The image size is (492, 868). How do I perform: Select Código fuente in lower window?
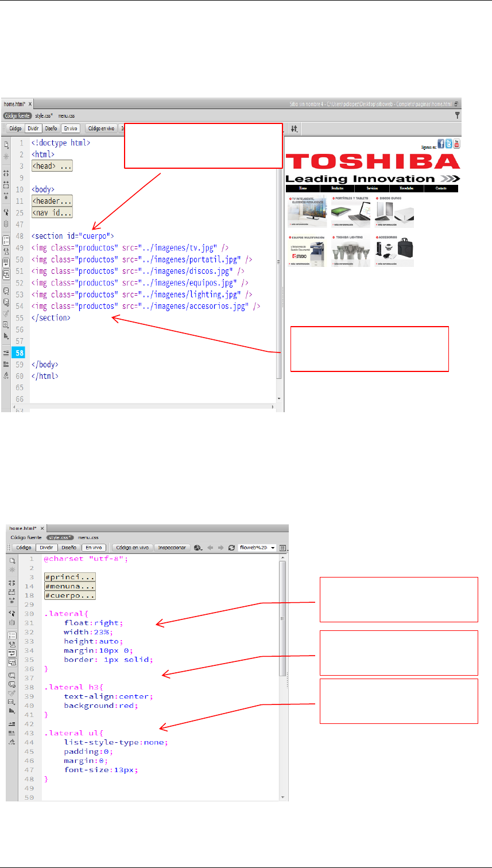point(25,537)
